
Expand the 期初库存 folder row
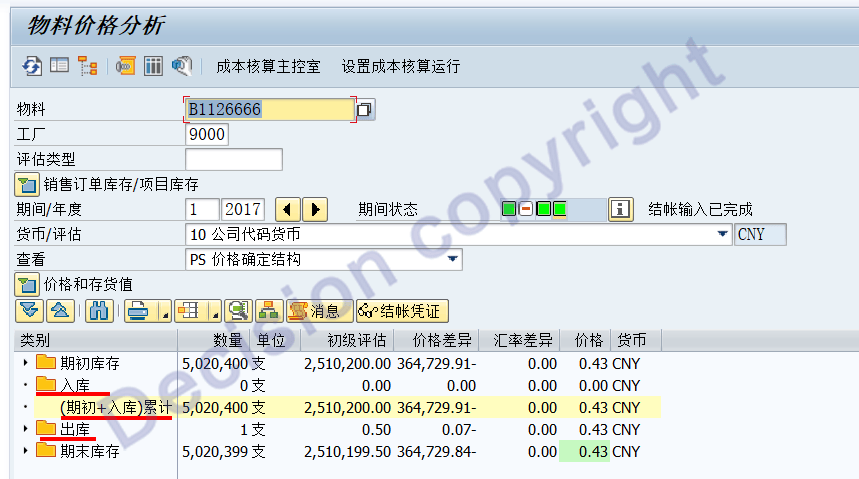click(25, 363)
